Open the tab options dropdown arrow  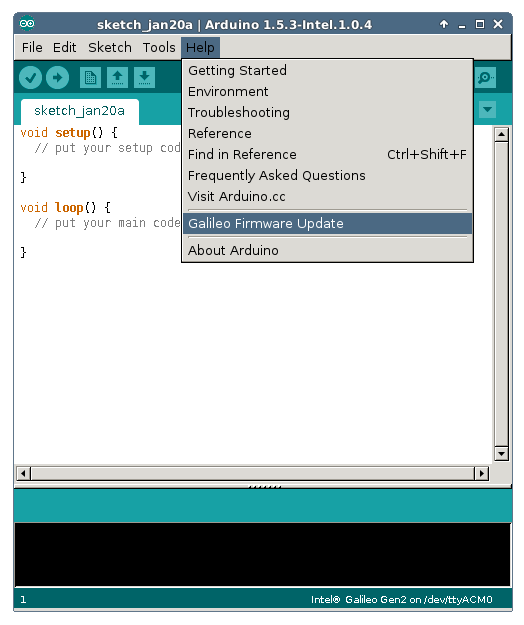pyautogui.click(x=487, y=109)
